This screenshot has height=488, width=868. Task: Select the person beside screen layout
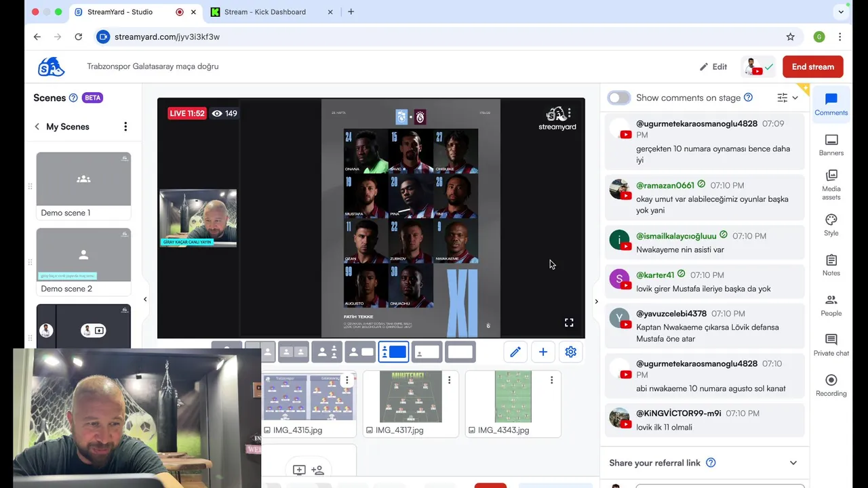[360, 352]
